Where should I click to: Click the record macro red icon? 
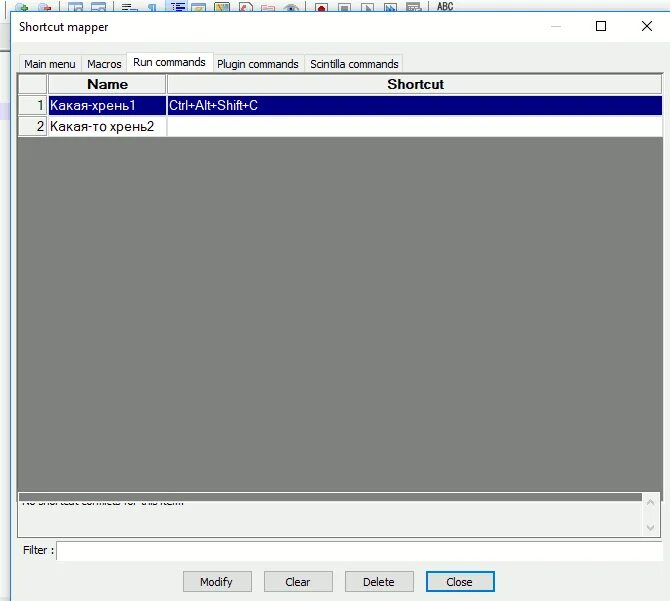321,6
